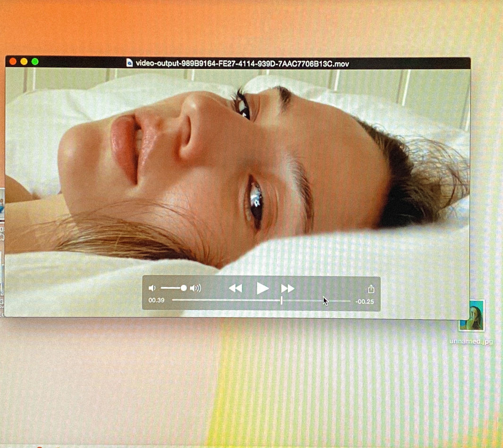Click the elapsed time 00.39 readout
The image size is (503, 448).
pyautogui.click(x=156, y=300)
